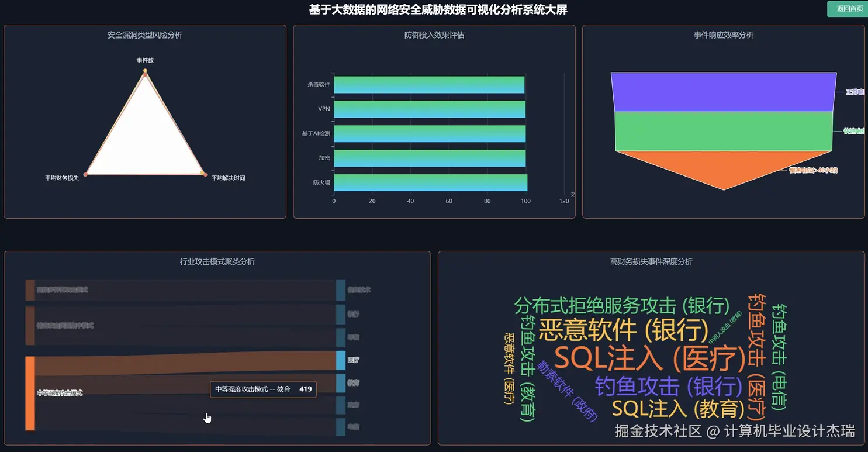The image size is (868, 452).
Task: Click the 医疗 node in the Sankey chart
Action: [340, 360]
